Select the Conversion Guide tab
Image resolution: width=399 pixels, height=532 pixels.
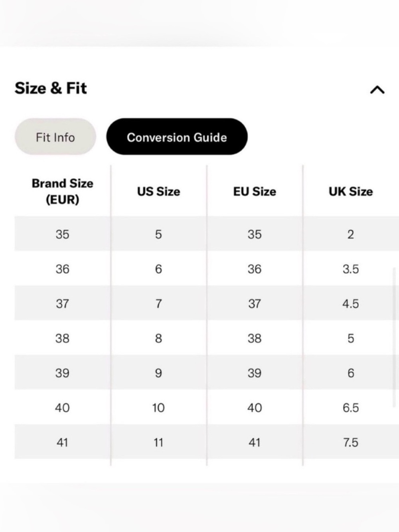click(x=177, y=136)
